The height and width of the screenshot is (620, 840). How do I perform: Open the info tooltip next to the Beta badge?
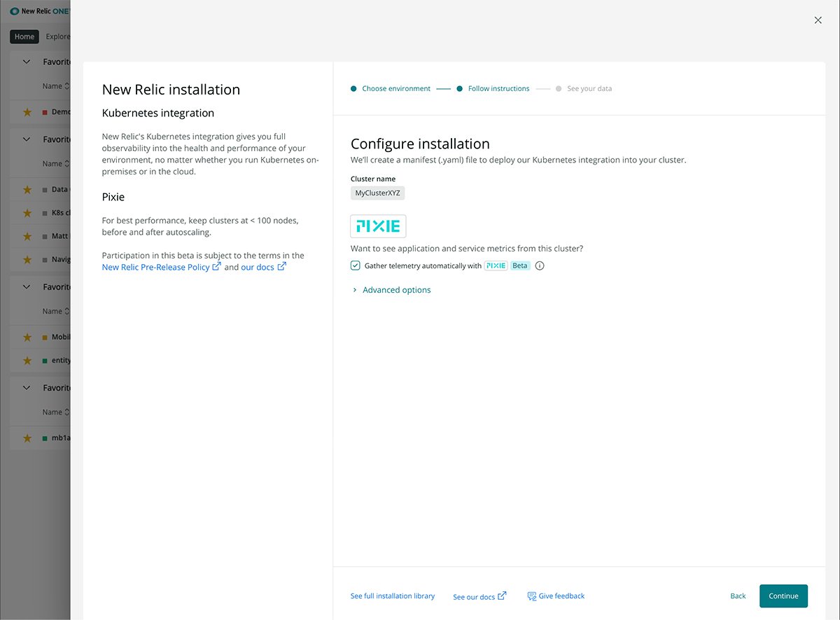[540, 266]
